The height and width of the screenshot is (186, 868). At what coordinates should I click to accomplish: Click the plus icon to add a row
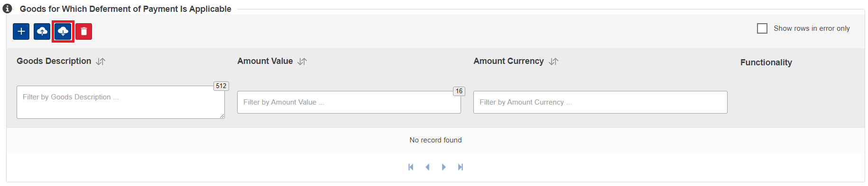[21, 31]
